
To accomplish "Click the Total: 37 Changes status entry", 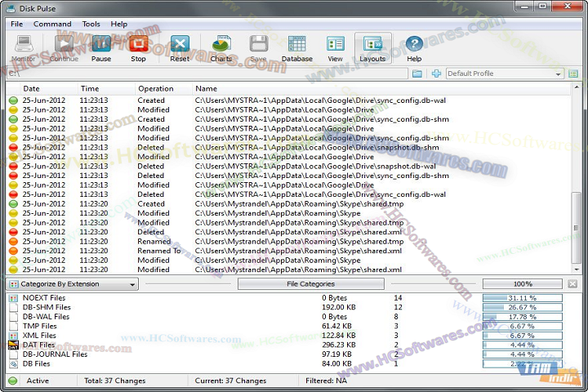I will 115,381.
